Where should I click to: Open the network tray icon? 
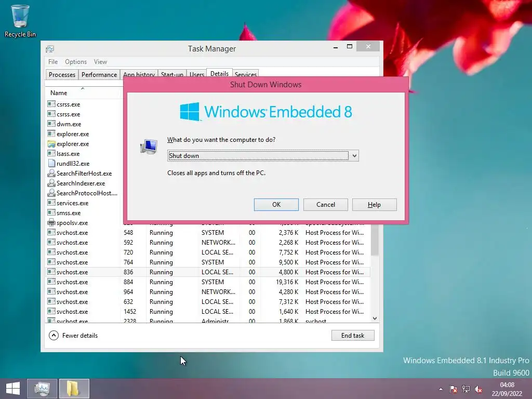[466, 389]
